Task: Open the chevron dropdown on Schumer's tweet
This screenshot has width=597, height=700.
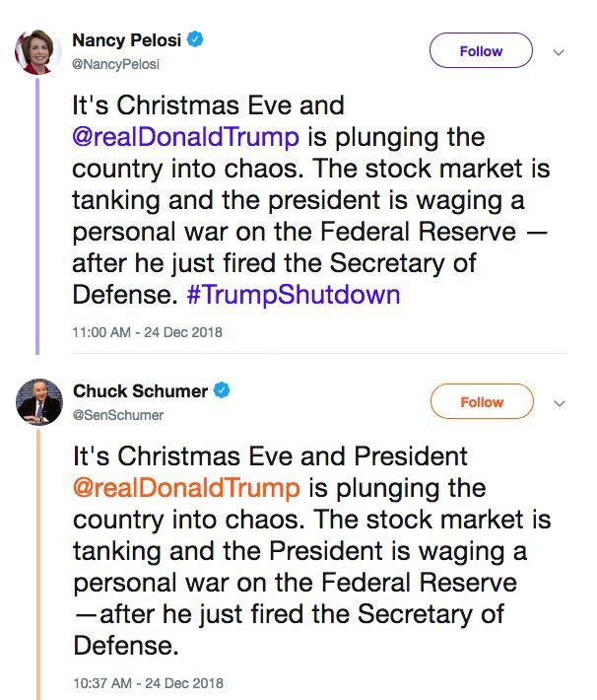Action: (x=559, y=402)
